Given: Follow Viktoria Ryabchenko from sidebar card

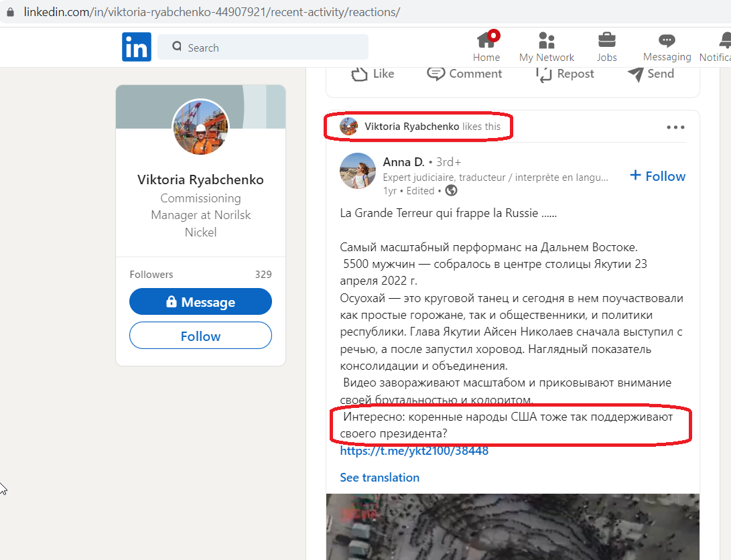Looking at the screenshot, I should (x=200, y=336).
